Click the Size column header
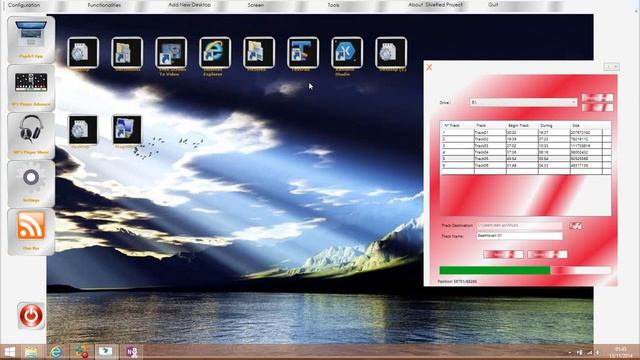Image resolution: width=640 pixels, height=360 pixels. coord(586,125)
